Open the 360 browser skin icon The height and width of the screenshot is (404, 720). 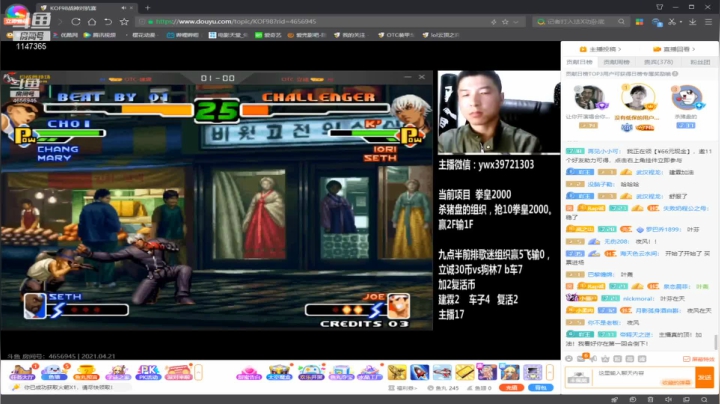click(x=660, y=7)
